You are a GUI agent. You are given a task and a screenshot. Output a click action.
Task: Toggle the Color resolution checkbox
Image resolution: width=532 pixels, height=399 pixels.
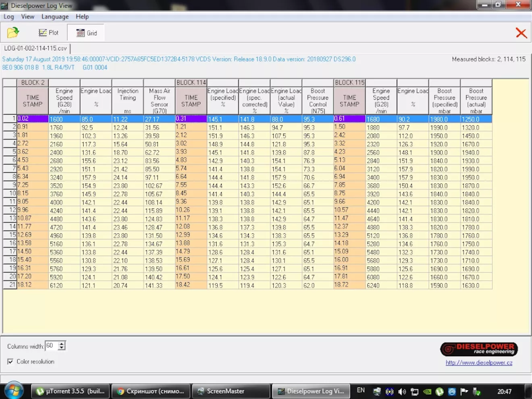pyautogui.click(x=10, y=362)
